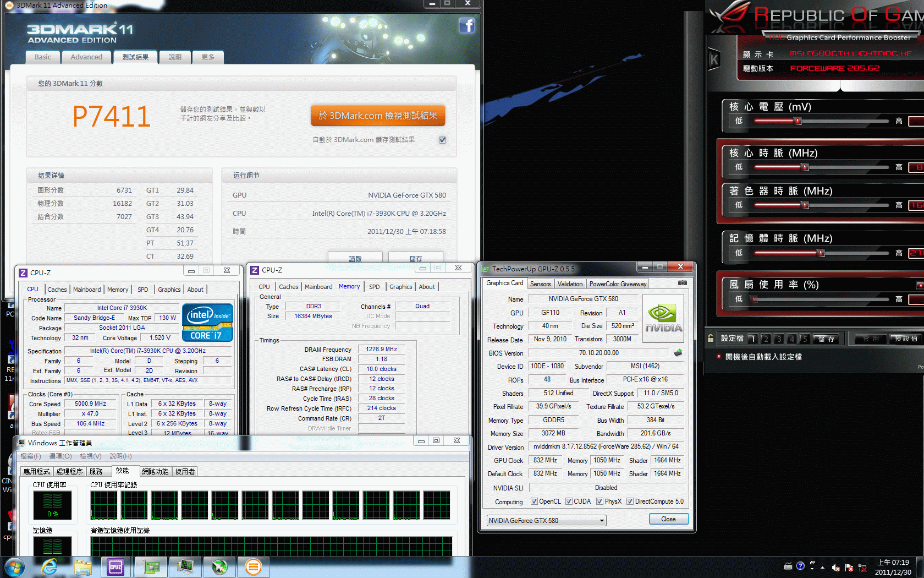Open the NVIDIA GeForce GTX 580 dropdown in GPU-Z

click(x=547, y=520)
